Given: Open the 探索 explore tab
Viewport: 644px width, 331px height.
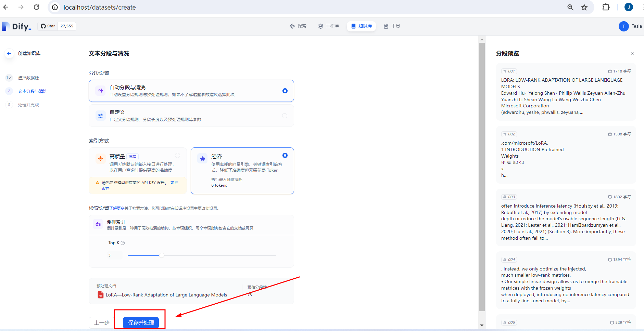Looking at the screenshot, I should point(298,26).
